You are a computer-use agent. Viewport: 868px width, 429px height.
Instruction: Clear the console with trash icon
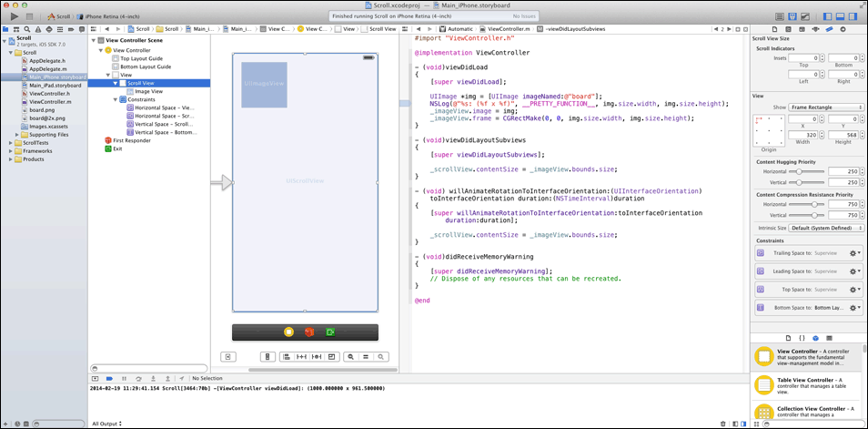(723, 423)
